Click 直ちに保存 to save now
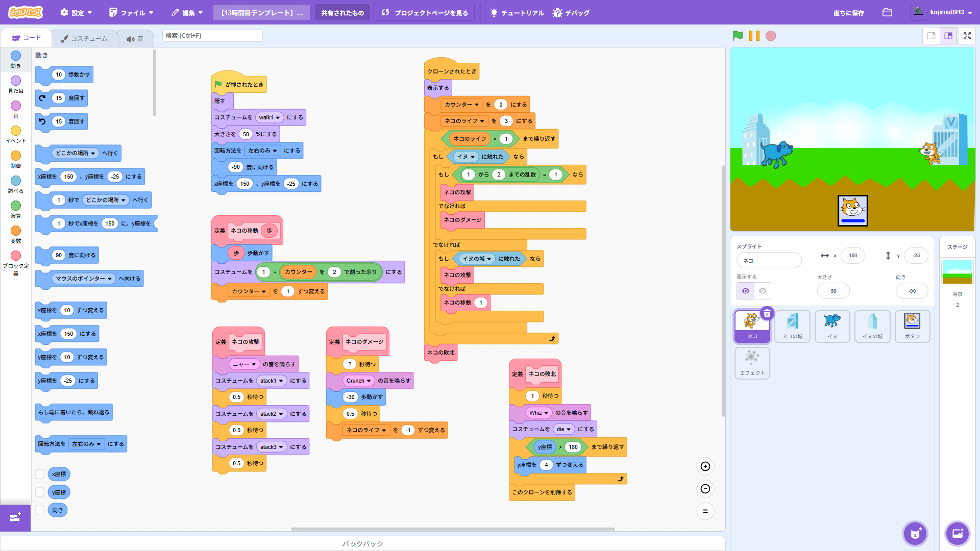This screenshot has width=980, height=551. (848, 13)
